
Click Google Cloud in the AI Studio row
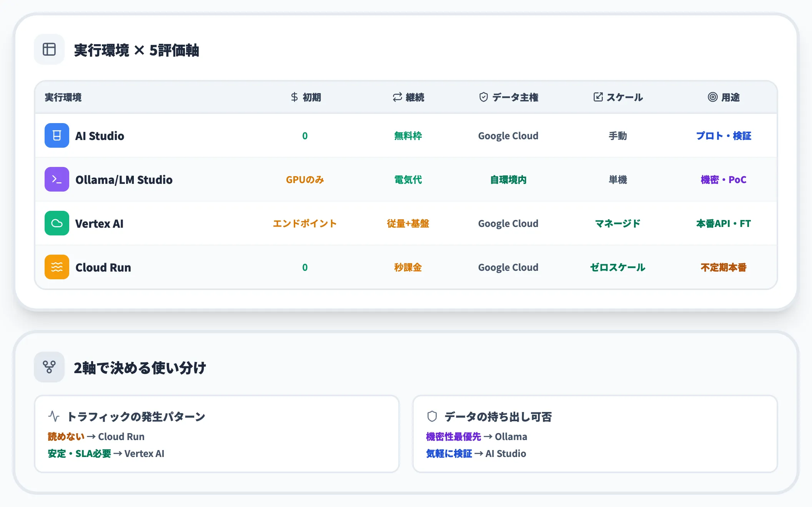508,136
